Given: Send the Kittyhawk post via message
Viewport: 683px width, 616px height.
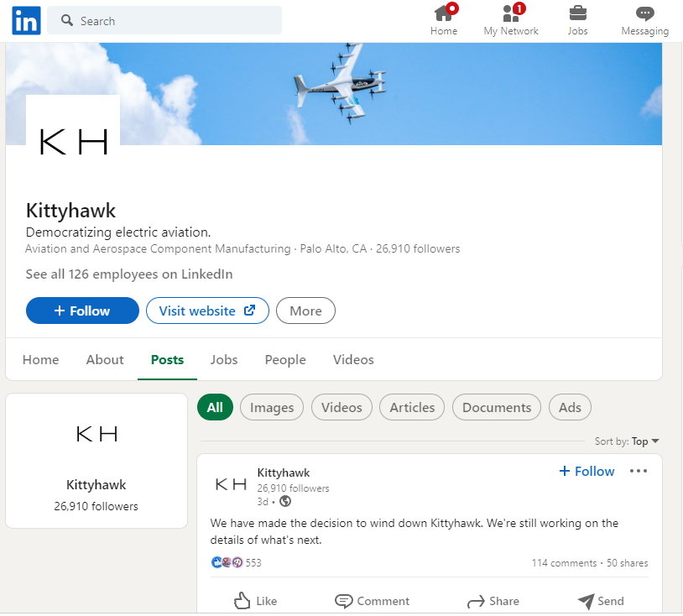Looking at the screenshot, I should pos(601,601).
